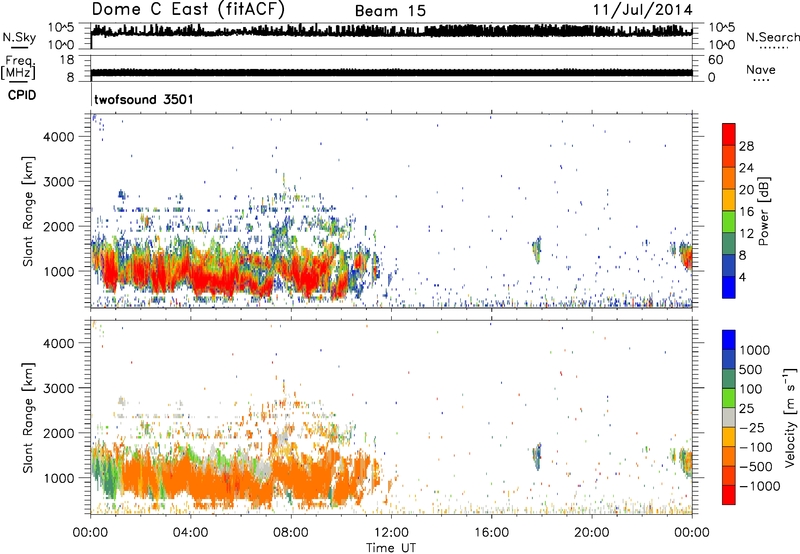Click the '12:00' time axis label

391,533
